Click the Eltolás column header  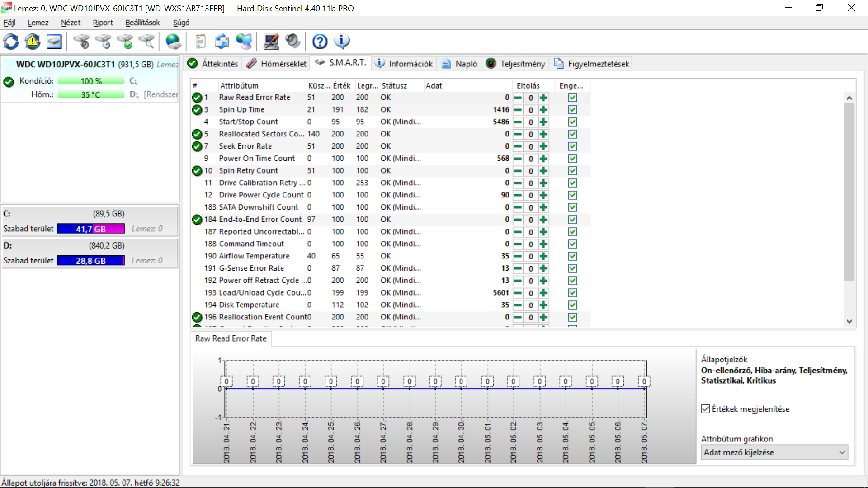tap(533, 86)
